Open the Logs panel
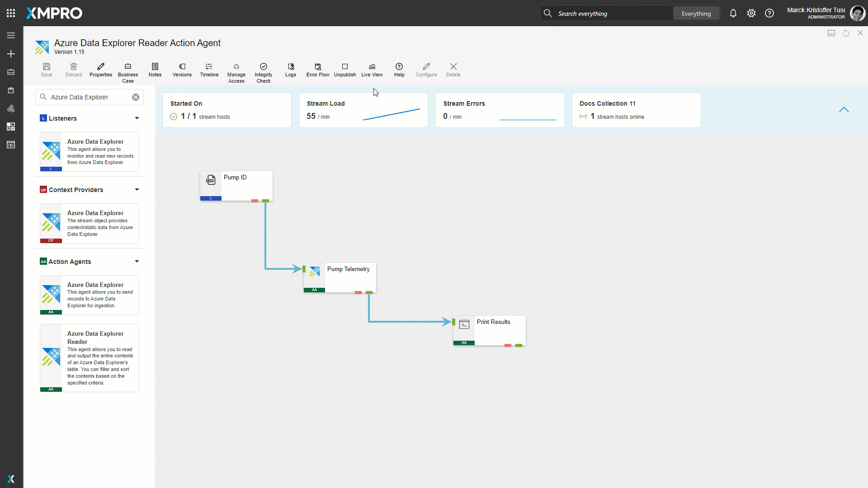The height and width of the screenshot is (488, 868). click(291, 70)
